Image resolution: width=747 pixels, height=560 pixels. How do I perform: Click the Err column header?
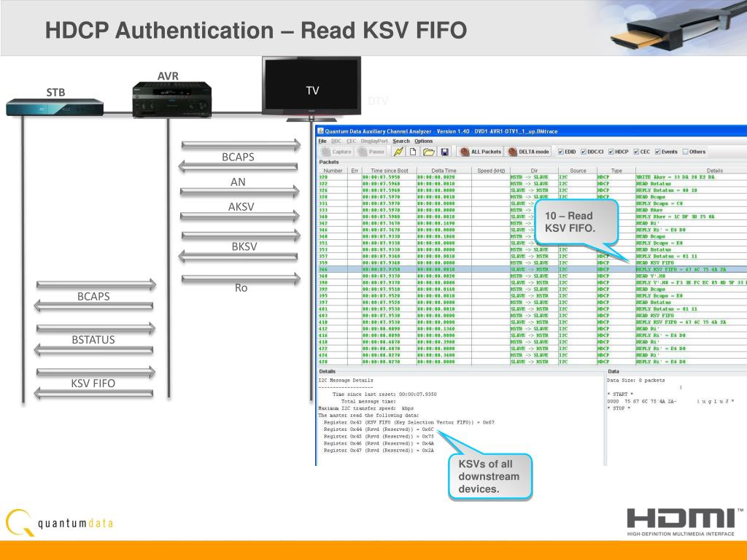(x=355, y=171)
